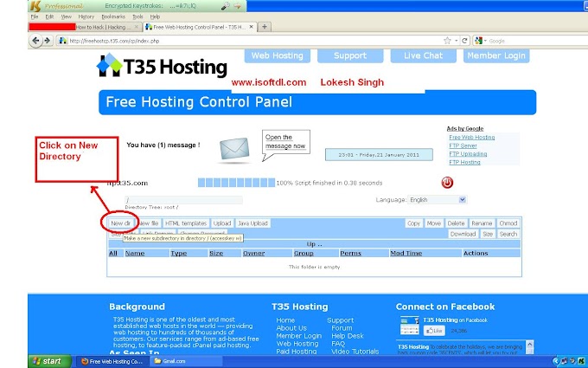Open the new tab plus button
The width and height of the screenshot is (588, 368).
click(265, 27)
